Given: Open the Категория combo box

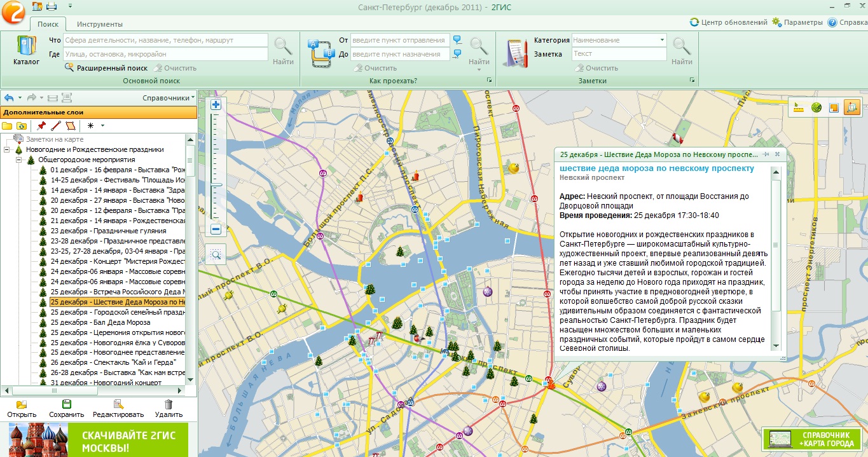Looking at the screenshot, I should [619, 40].
